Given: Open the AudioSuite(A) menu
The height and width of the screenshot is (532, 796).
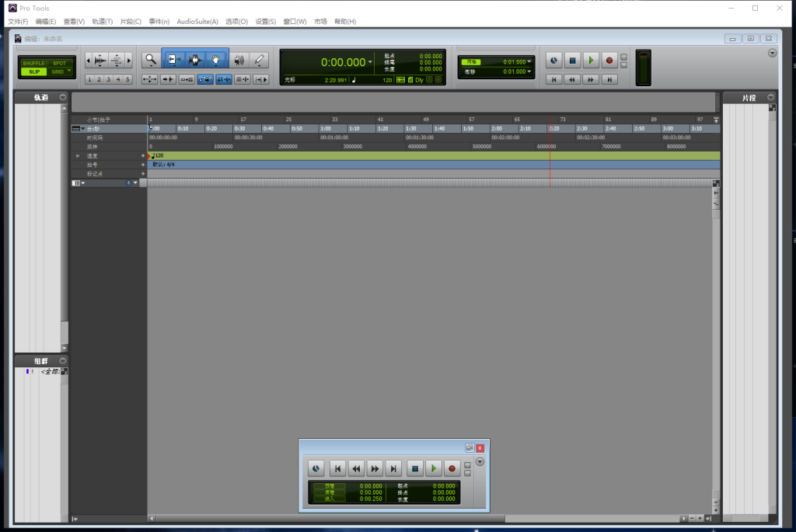Looking at the screenshot, I should coord(197,21).
